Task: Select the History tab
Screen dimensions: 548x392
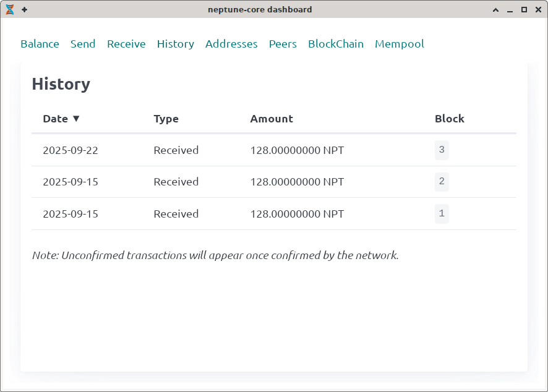Action: click(175, 44)
